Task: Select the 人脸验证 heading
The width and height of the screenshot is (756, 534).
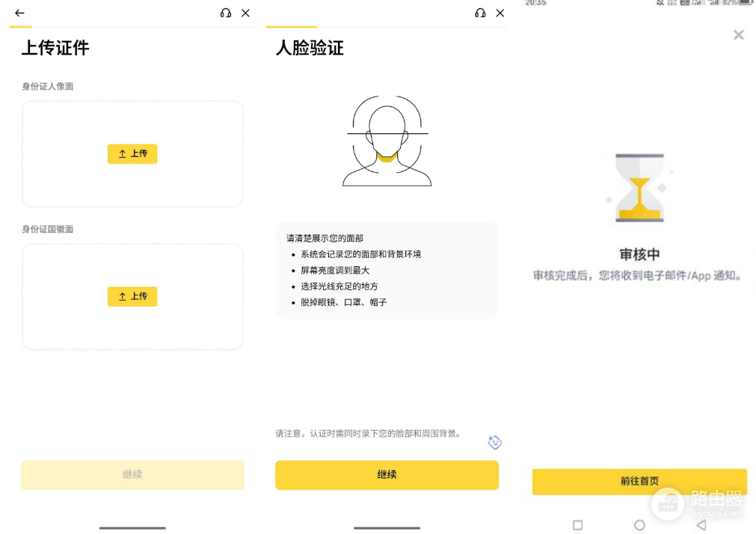Action: (x=310, y=48)
